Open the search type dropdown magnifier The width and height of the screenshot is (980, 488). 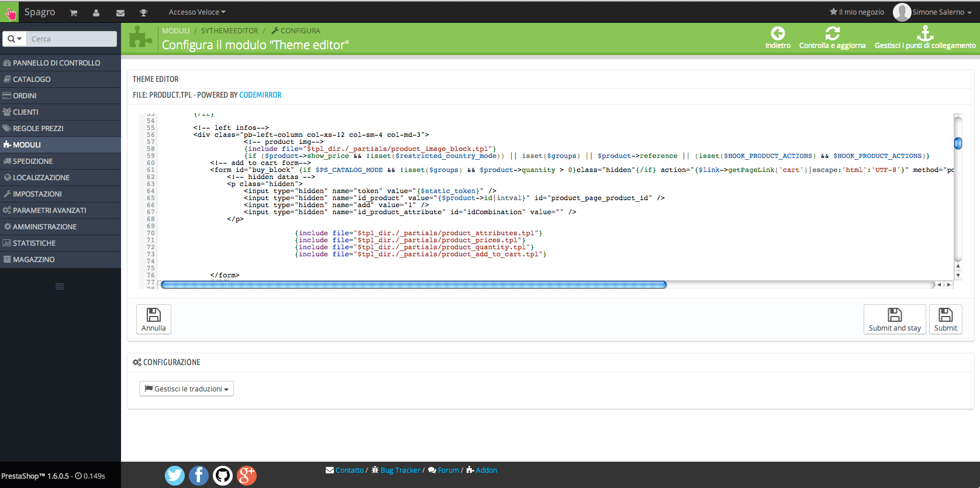15,39
